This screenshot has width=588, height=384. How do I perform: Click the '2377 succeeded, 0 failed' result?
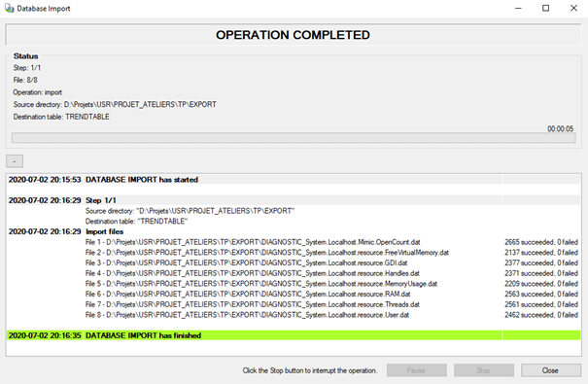(x=541, y=262)
